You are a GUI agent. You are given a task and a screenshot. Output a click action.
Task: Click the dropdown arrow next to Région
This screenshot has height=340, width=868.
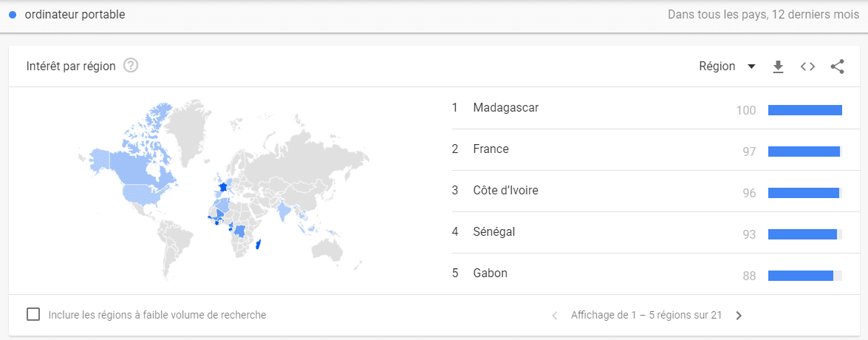tap(751, 67)
